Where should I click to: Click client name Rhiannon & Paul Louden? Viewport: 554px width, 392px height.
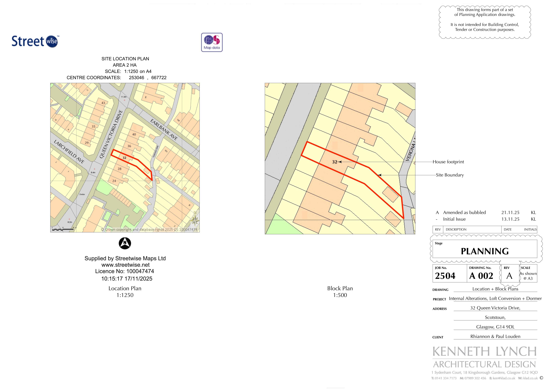tap(495, 337)
